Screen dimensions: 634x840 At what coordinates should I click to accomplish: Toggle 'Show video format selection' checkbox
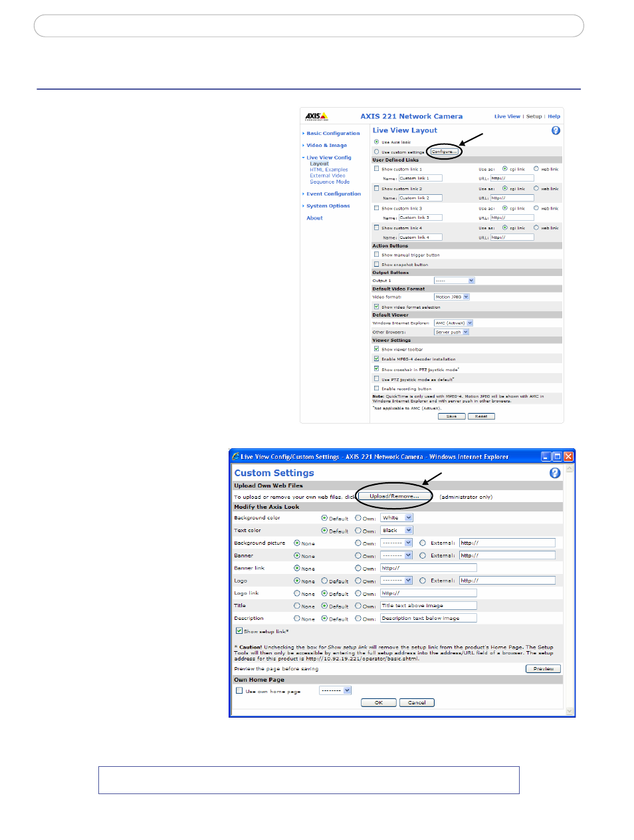coord(376,307)
